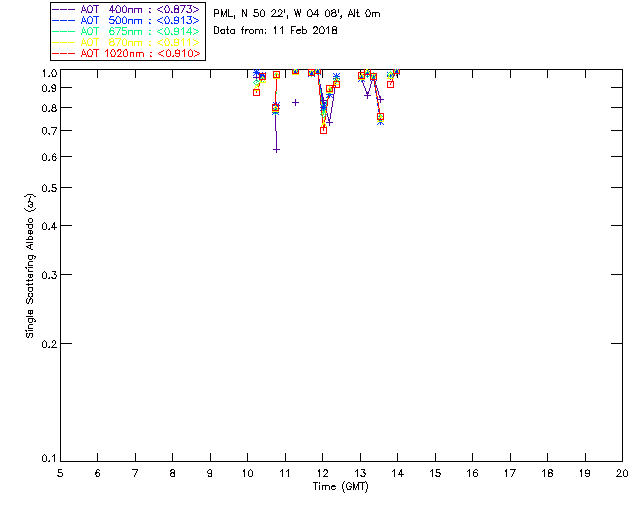Click the red square marker at 0.7 near 12
Image resolution: width=640 pixels, height=512 pixels.
(323, 130)
